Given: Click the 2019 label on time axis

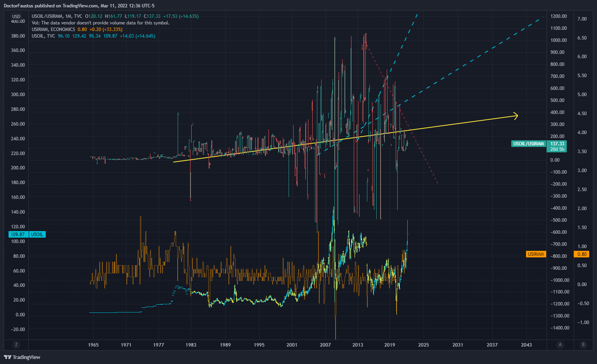Looking at the screenshot, I should (x=389, y=345).
